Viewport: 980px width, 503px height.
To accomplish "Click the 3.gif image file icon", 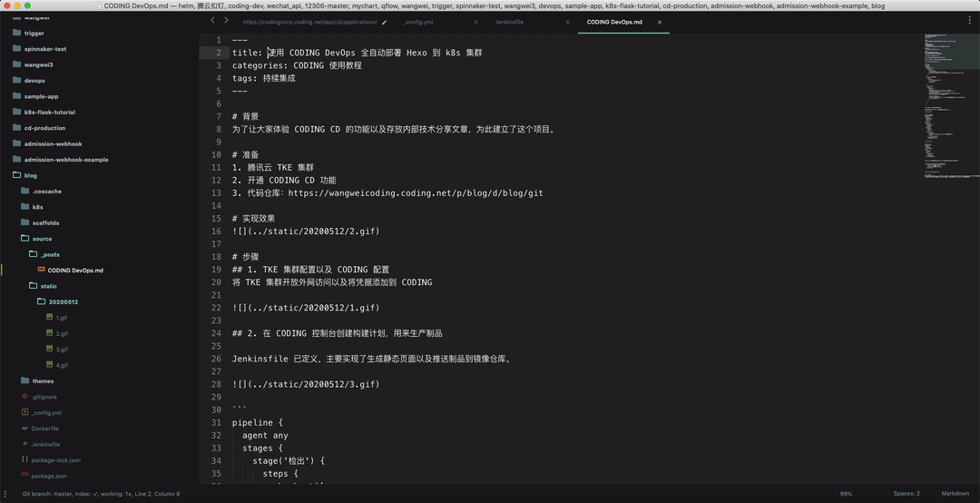I will click(49, 349).
